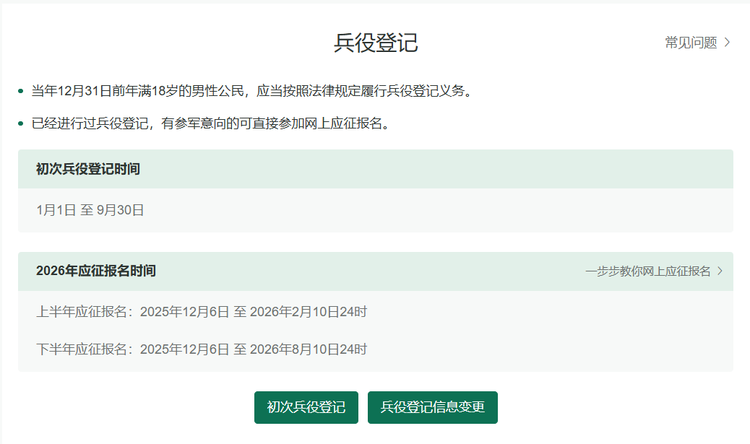This screenshot has width=750, height=444.
Task: Open the 一步步教你网上应征报名 guide link
Action: click(x=647, y=271)
